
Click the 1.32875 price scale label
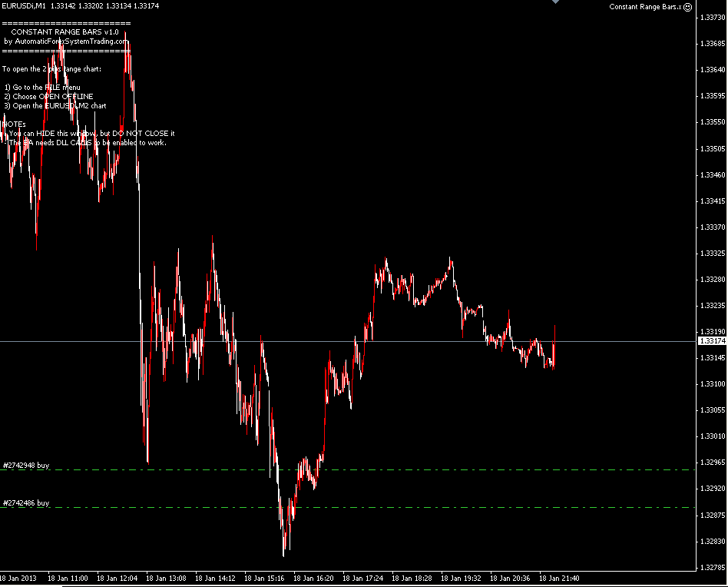pyautogui.click(x=713, y=516)
